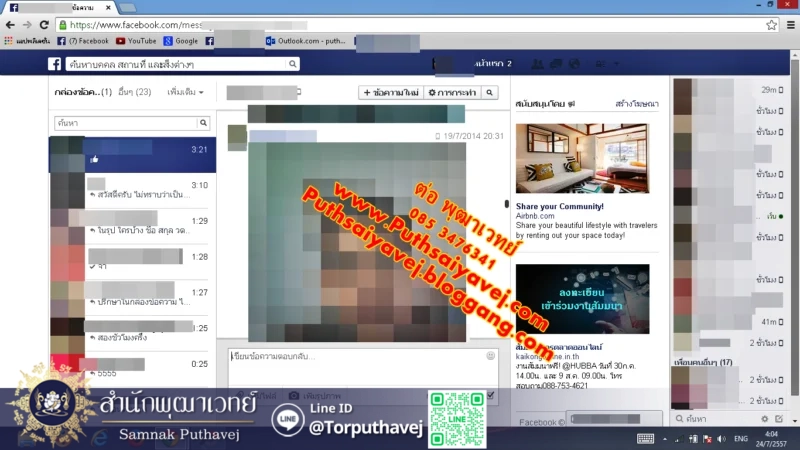Open the การกระทำ actions dropdown
This screenshot has height=450, width=800.
coord(451,92)
